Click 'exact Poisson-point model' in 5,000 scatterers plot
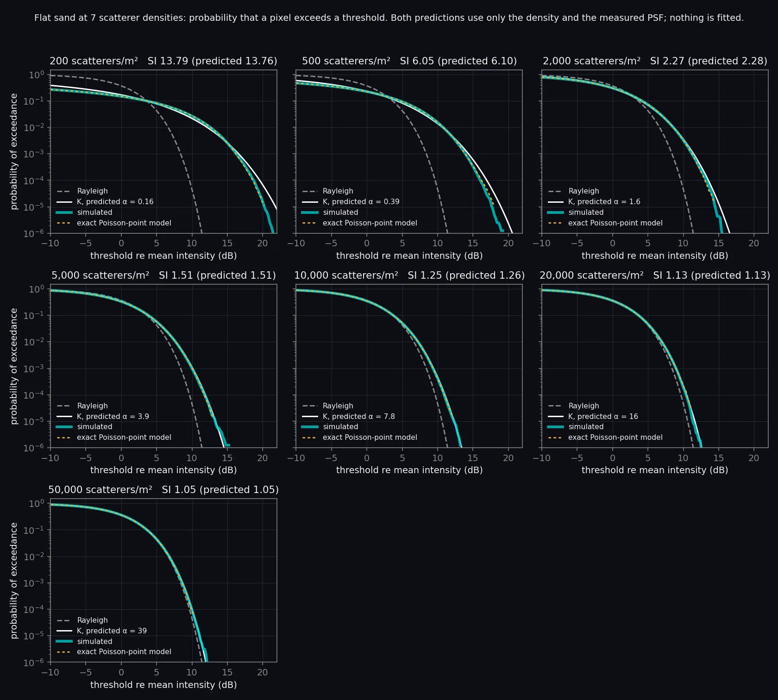 (124, 437)
